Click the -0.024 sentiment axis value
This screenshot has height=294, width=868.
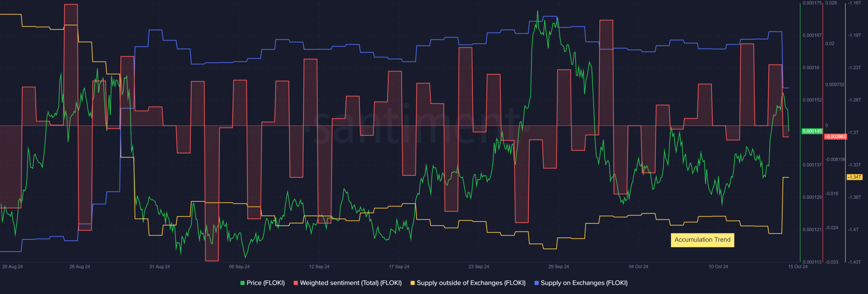click(832, 228)
